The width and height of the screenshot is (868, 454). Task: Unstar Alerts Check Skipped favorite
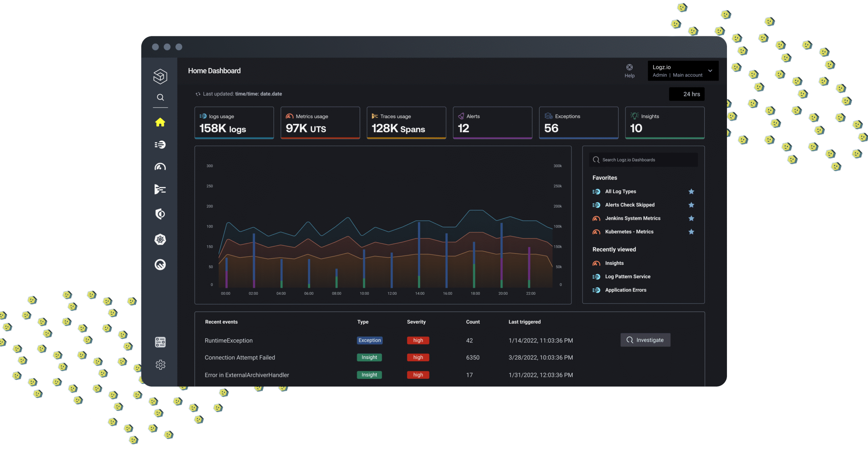691,205
